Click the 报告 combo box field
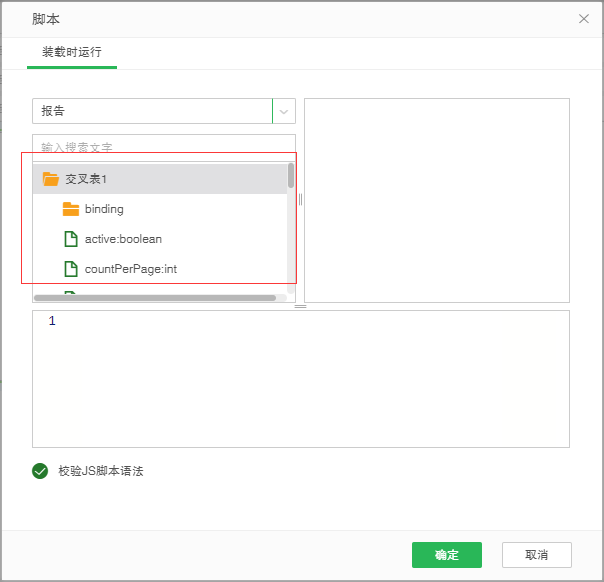The image size is (604, 582). (x=152, y=111)
